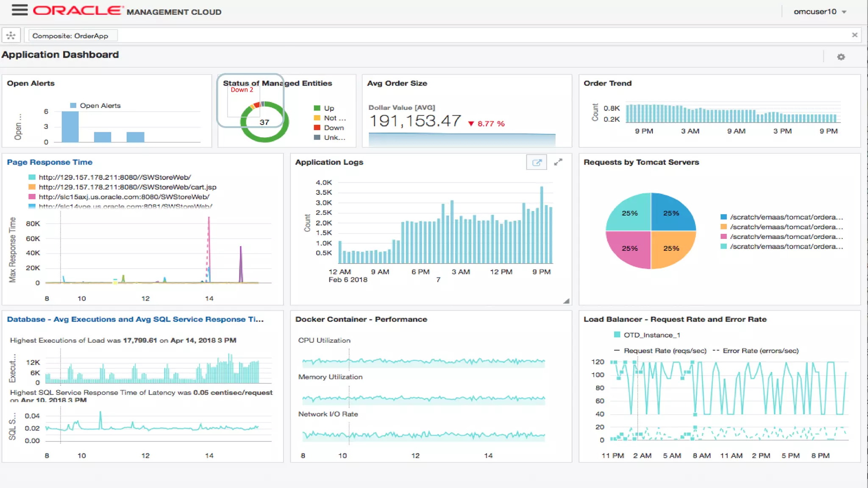Image resolution: width=868 pixels, height=488 pixels.
Task: Click the tallest Open Alerts bar
Action: 70,126
